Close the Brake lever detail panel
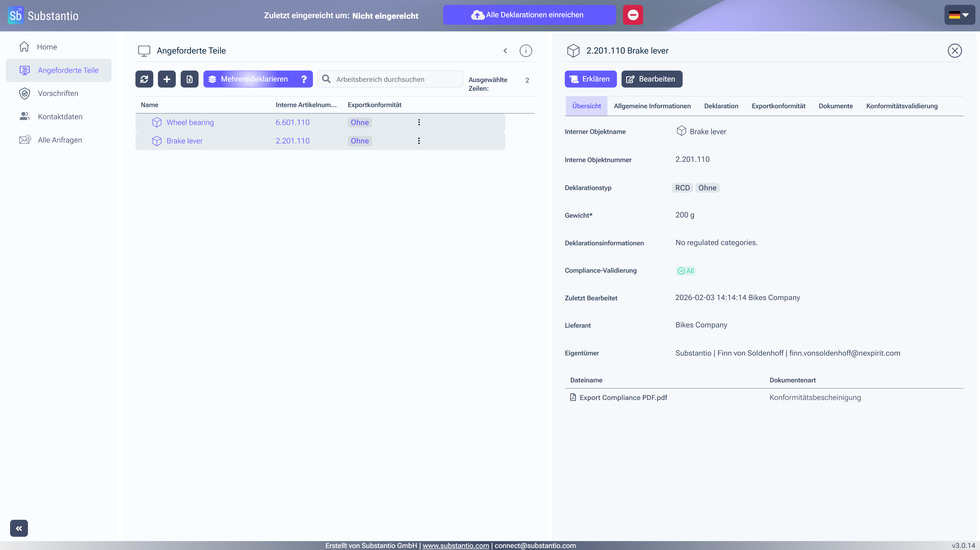This screenshot has height=550, width=980. click(x=955, y=51)
